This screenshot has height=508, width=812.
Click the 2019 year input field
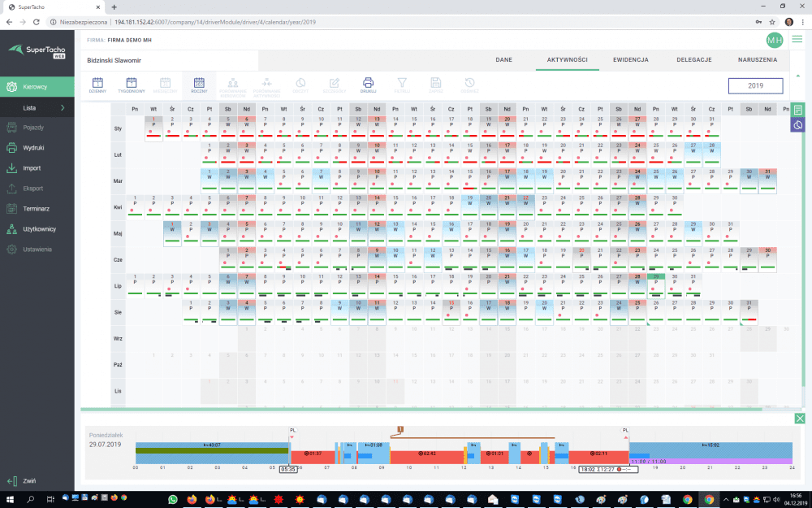click(x=755, y=85)
